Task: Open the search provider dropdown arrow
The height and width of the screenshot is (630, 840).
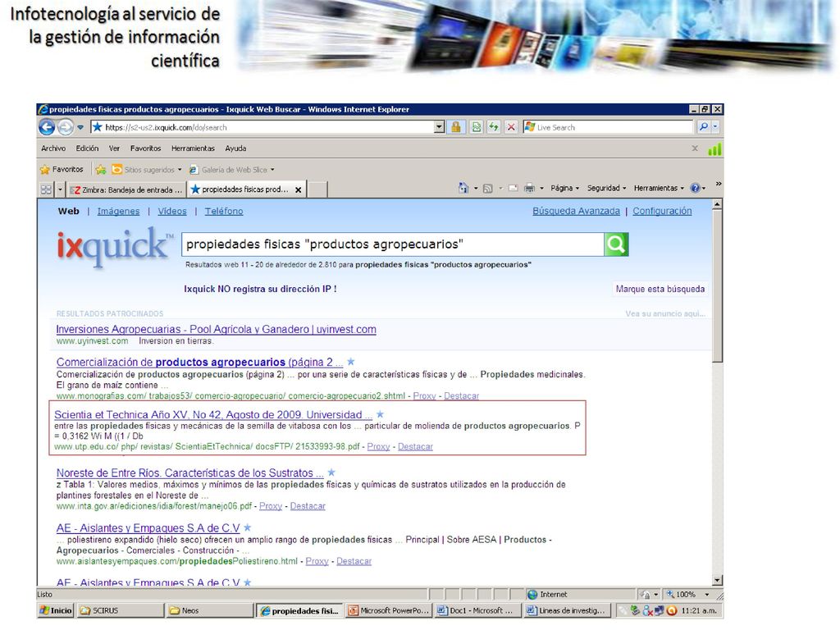Action: 715,127
